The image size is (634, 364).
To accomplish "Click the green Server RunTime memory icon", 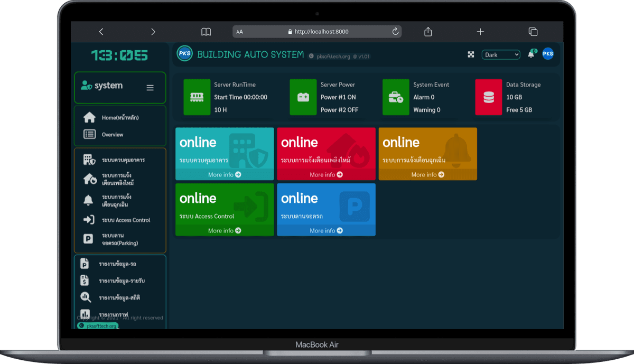I will pos(197,97).
